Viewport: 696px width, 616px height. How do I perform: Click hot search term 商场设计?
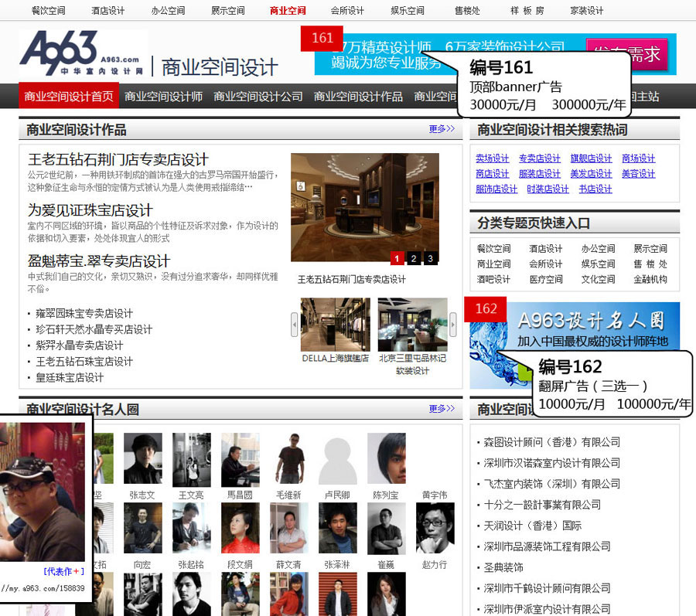coord(638,158)
